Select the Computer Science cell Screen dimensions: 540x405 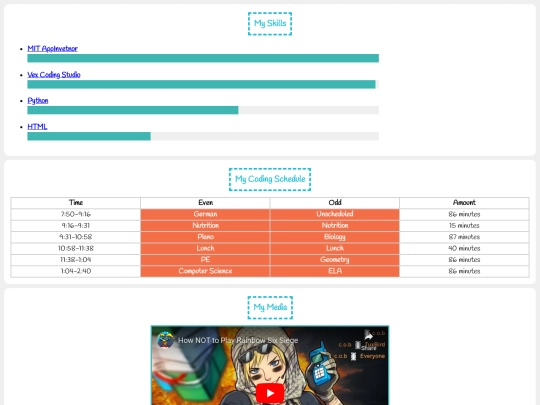click(205, 271)
